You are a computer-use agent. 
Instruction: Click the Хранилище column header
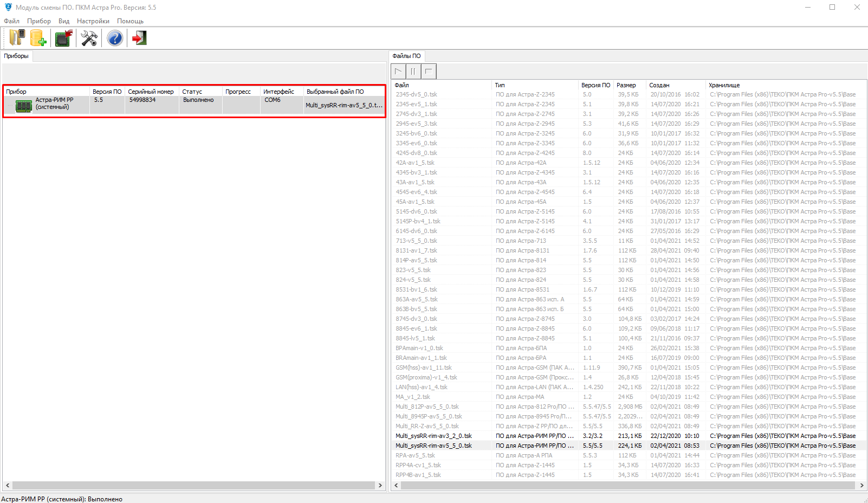point(786,85)
